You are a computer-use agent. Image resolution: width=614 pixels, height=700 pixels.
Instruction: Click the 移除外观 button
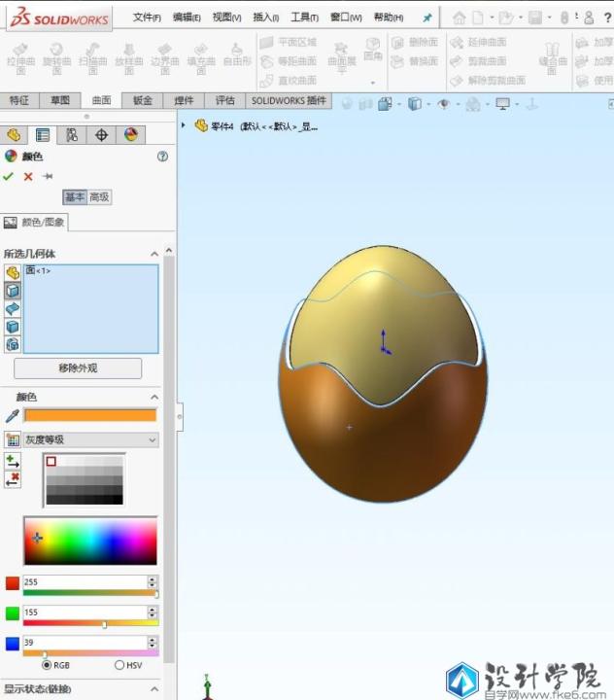click(78, 368)
